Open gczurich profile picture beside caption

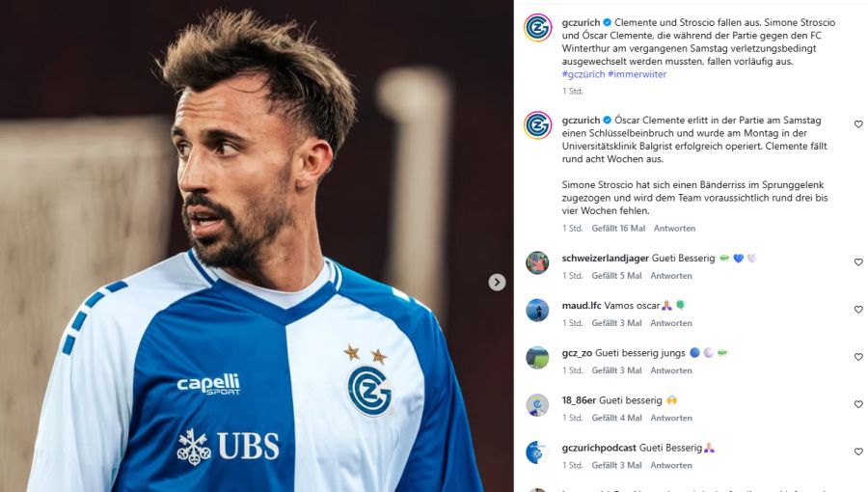(537, 28)
